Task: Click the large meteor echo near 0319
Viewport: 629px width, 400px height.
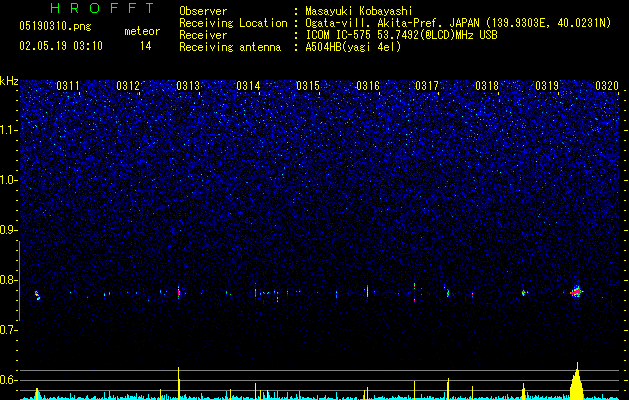Action: [577, 292]
